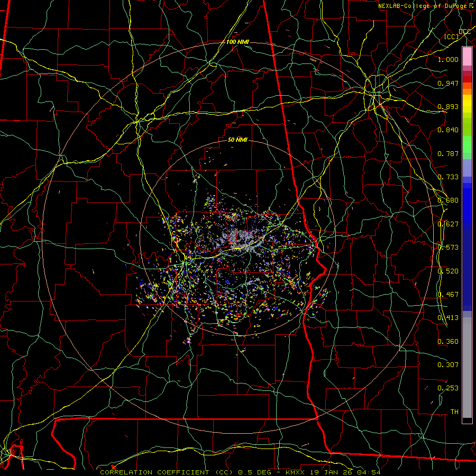Pick the bright green color bar segment
476x476 pixels.
click(467, 144)
